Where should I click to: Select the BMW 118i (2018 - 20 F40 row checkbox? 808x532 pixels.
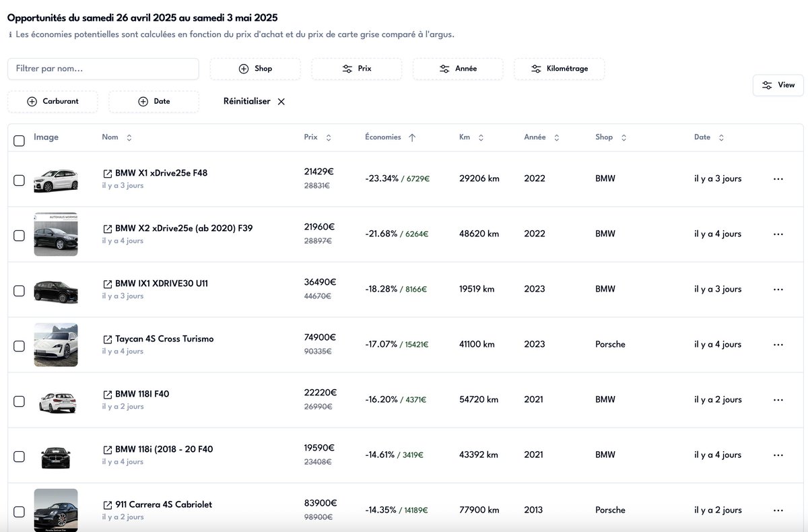(x=19, y=456)
